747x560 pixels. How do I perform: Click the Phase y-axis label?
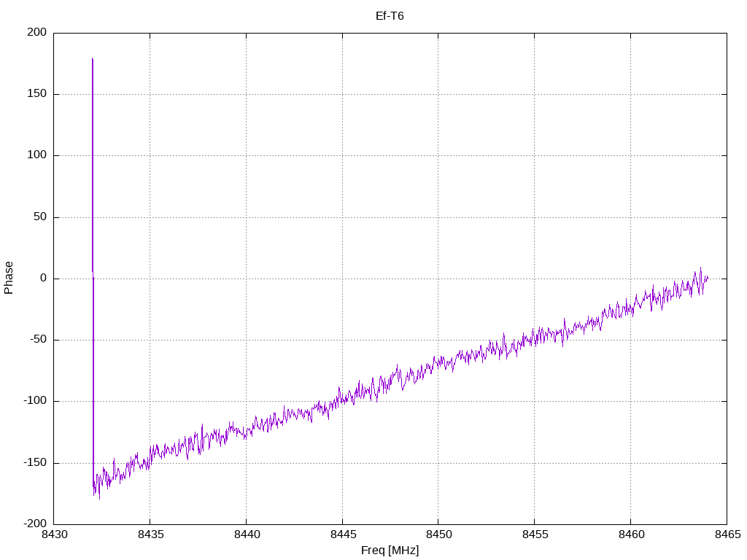click(9, 278)
